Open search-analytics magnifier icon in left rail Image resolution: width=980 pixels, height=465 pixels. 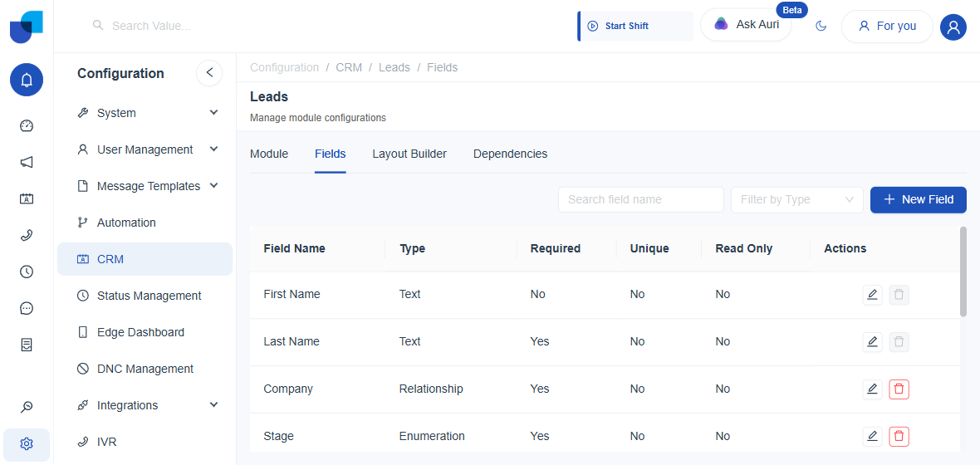click(x=27, y=408)
